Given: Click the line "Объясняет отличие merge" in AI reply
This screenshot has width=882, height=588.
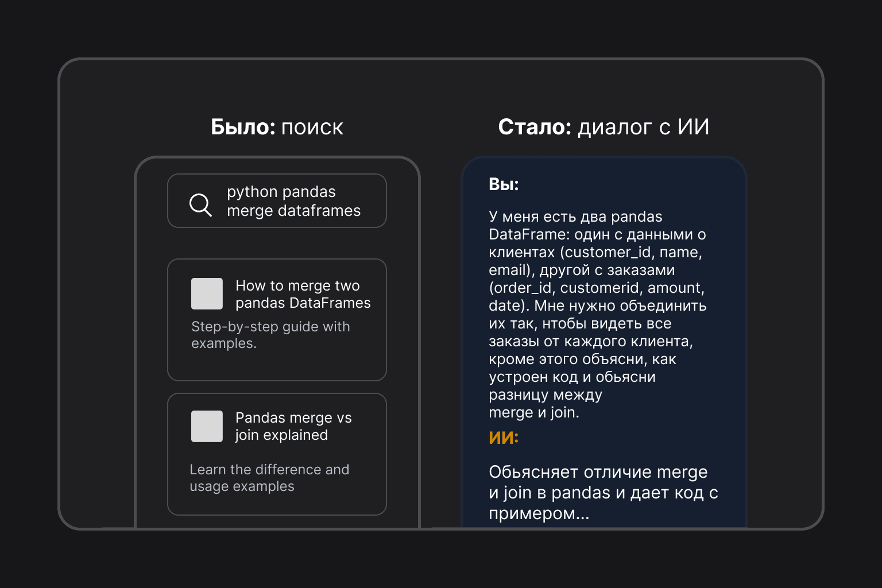Looking at the screenshot, I should point(598,472).
